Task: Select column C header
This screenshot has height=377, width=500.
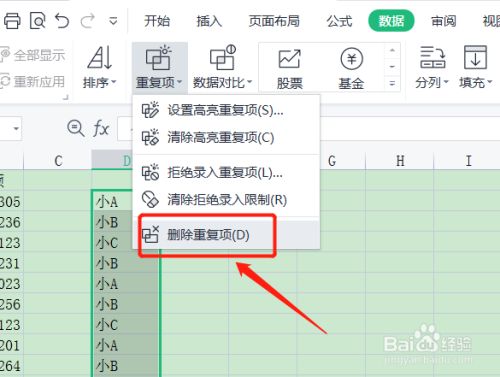Action: pyautogui.click(x=58, y=161)
